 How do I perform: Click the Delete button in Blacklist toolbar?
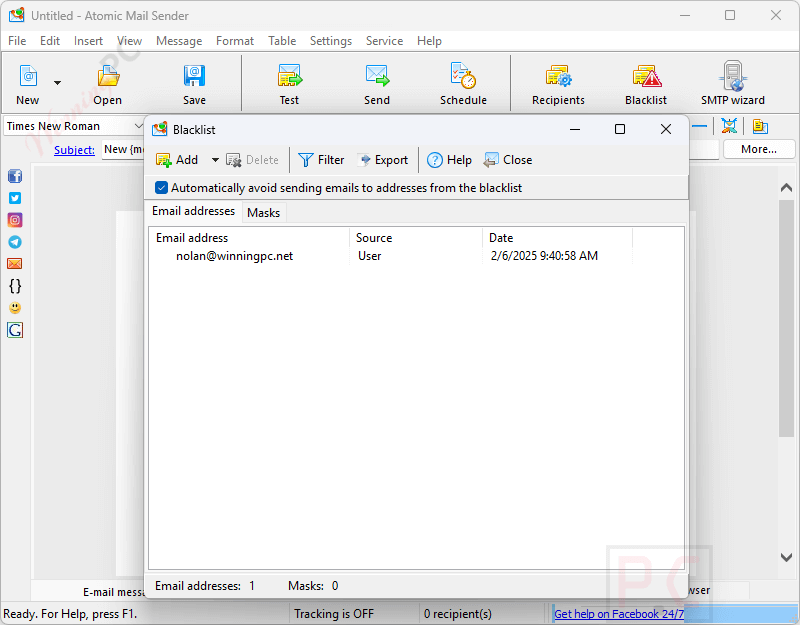point(253,160)
